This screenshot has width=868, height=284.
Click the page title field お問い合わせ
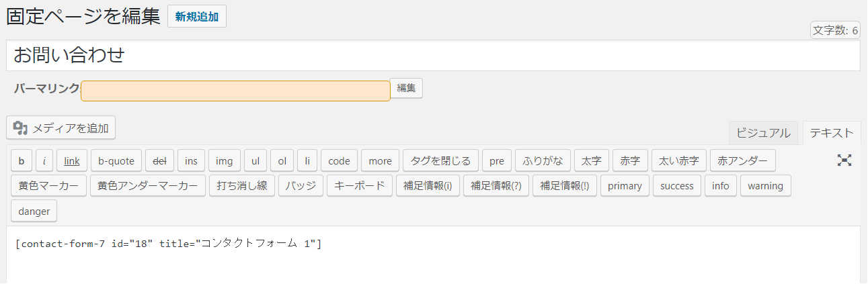tap(433, 56)
